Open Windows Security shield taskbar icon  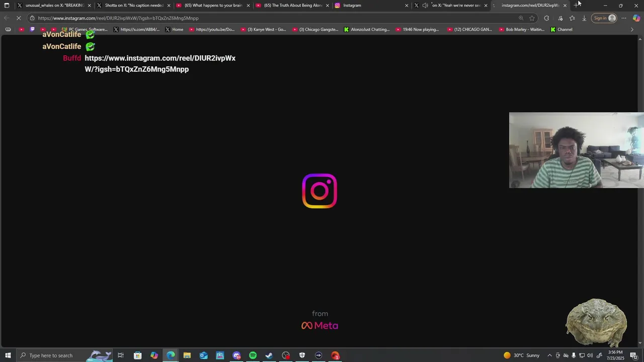pyautogui.click(x=302, y=355)
